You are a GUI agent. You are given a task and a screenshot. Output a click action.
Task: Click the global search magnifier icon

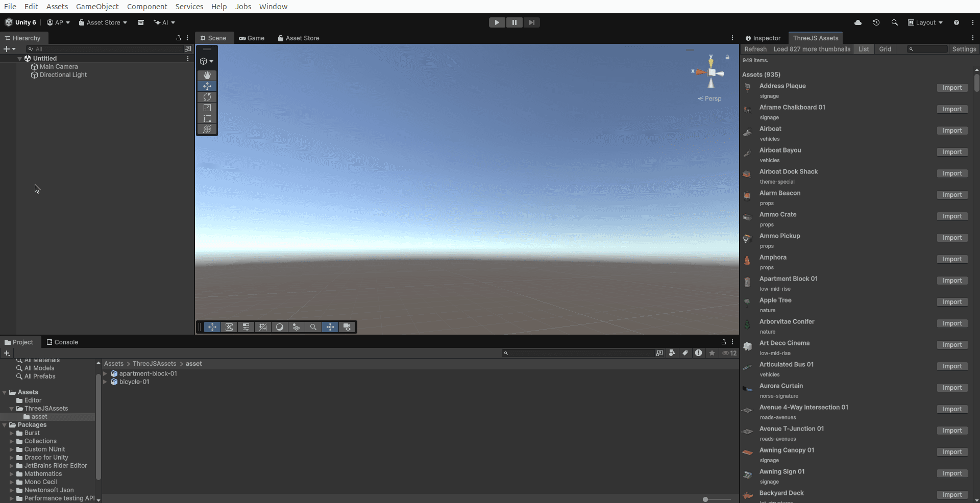[895, 22]
